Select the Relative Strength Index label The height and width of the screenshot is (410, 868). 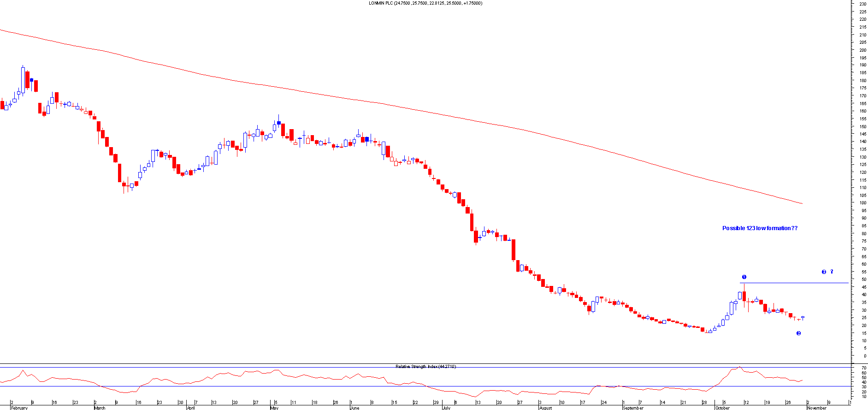pyautogui.click(x=425, y=367)
